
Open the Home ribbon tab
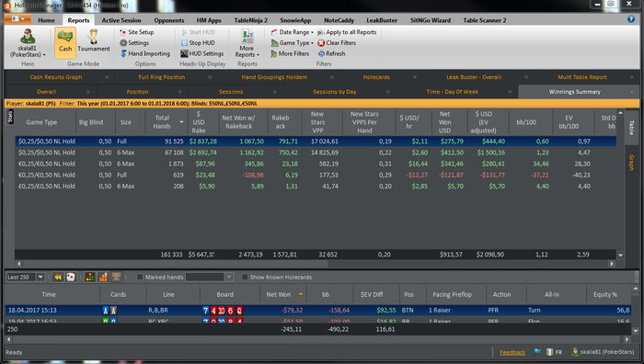pyautogui.click(x=46, y=20)
